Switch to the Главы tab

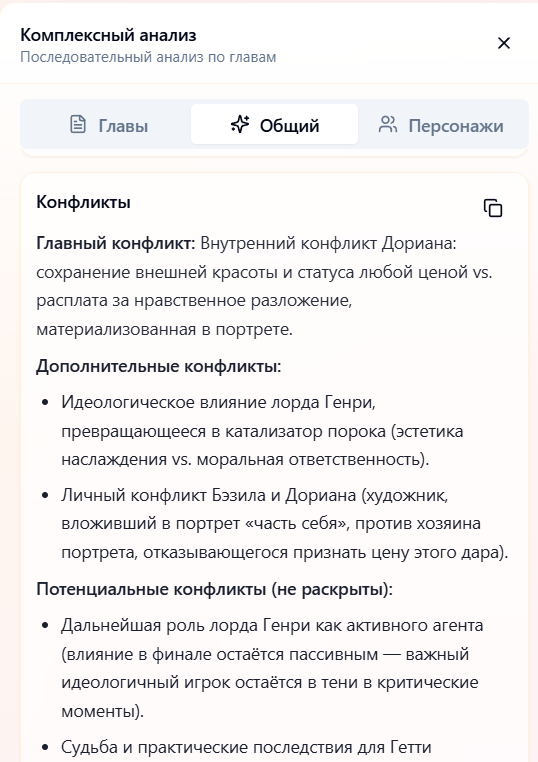pyautogui.click(x=107, y=125)
